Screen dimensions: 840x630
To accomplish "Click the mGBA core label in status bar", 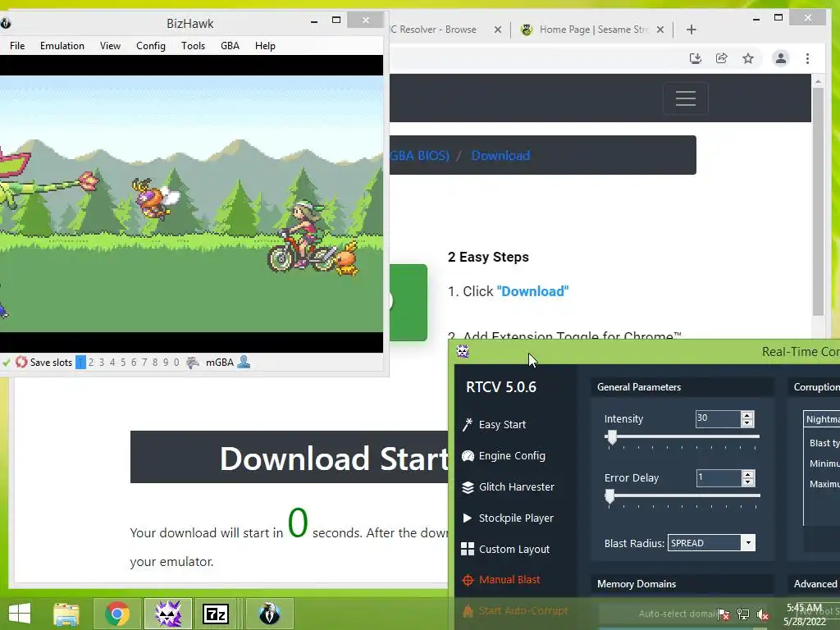I will pyautogui.click(x=220, y=363).
